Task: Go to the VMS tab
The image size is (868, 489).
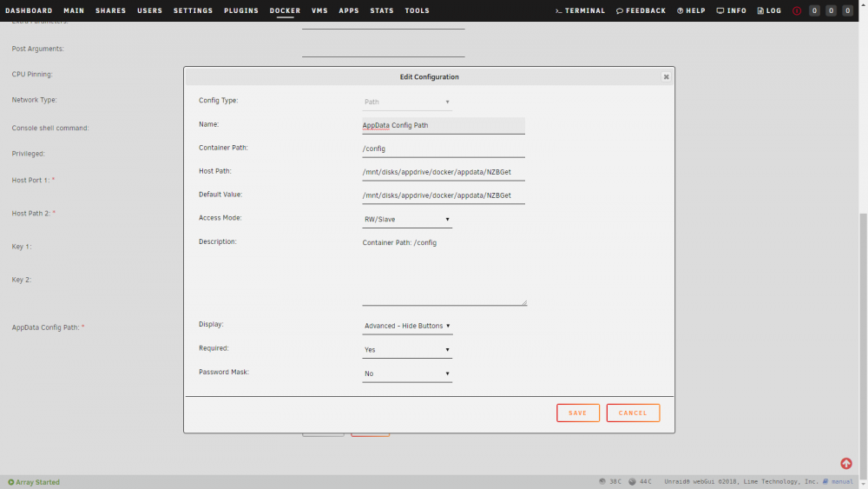Action: pyautogui.click(x=319, y=10)
